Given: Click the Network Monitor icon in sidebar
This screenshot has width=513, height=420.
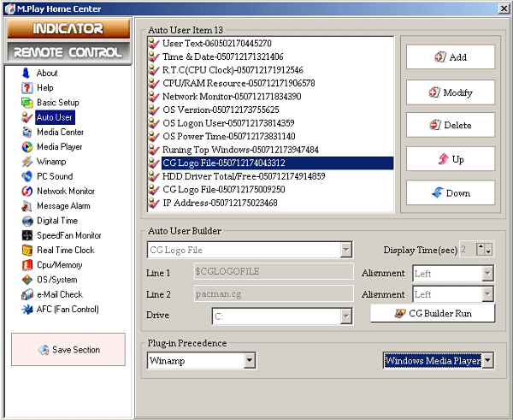Looking at the screenshot, I should (x=27, y=191).
